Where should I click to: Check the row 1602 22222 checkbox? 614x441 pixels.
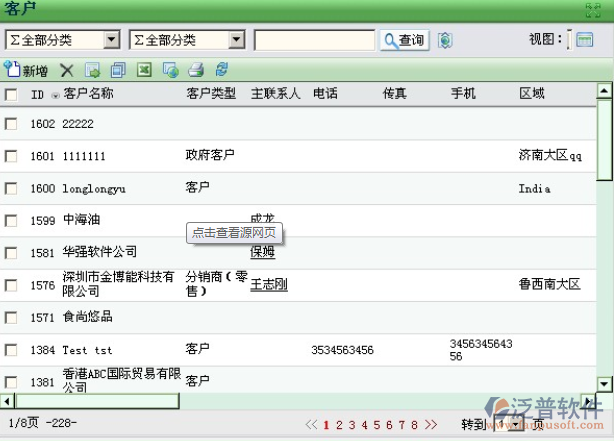[x=11, y=124]
